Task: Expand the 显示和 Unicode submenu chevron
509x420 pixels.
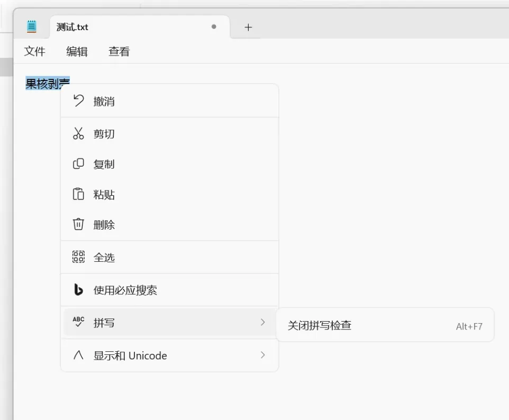Action: (262, 355)
